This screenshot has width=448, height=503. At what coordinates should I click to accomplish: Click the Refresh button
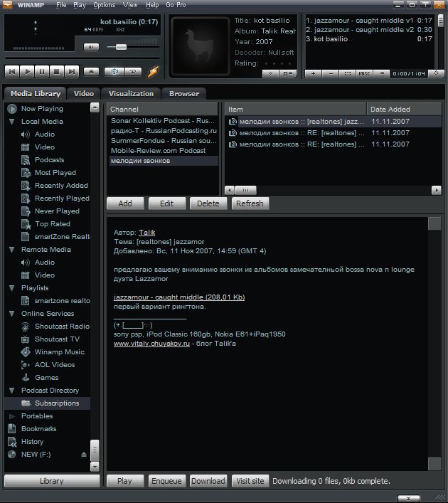point(250,203)
